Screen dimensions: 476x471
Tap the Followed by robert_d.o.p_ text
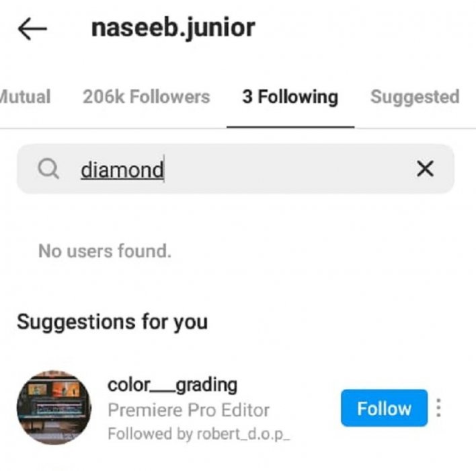(198, 433)
